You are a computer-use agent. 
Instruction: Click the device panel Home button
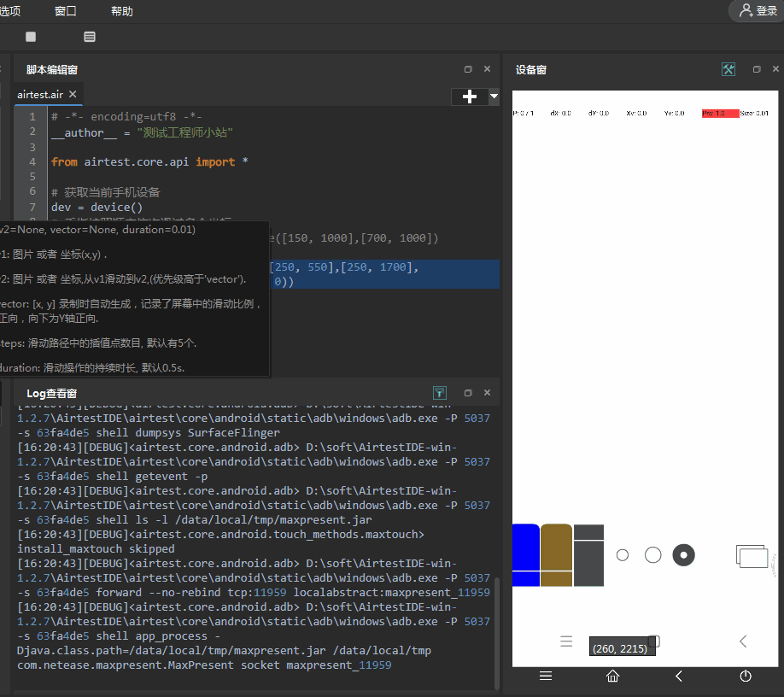612,676
